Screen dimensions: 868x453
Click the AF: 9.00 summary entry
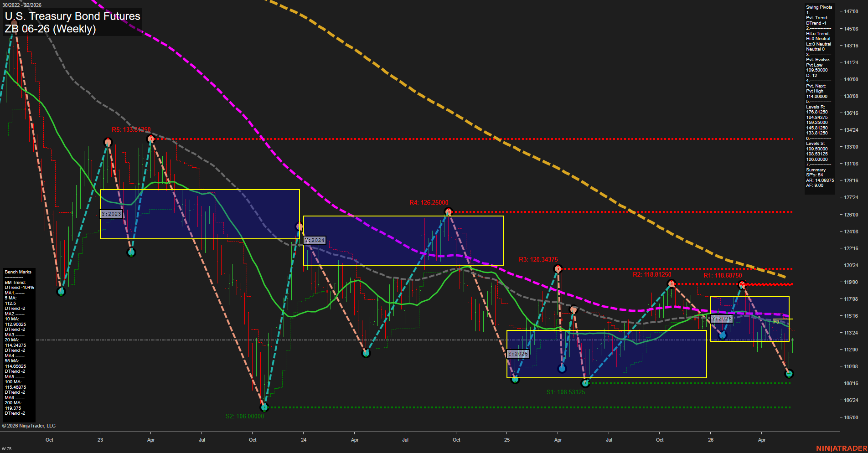tap(815, 185)
